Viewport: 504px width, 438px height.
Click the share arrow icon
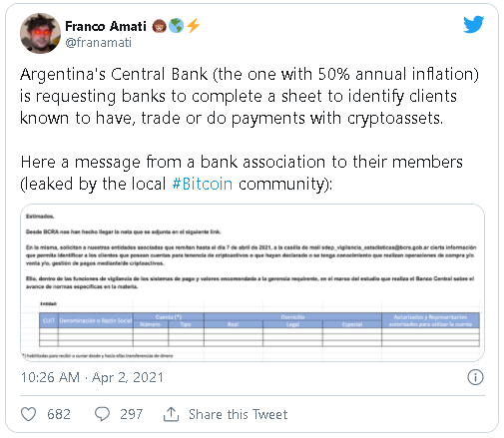click(171, 414)
